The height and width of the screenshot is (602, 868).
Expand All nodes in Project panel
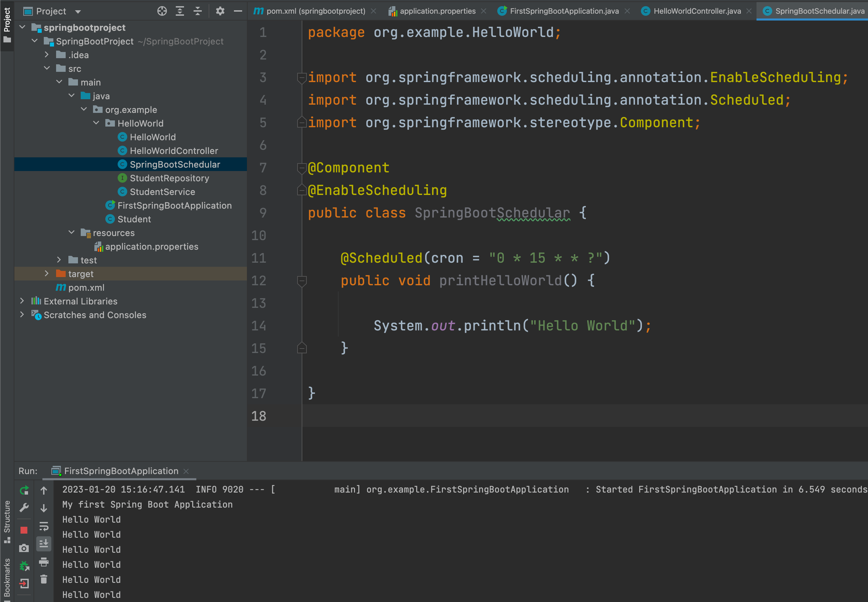pyautogui.click(x=180, y=11)
